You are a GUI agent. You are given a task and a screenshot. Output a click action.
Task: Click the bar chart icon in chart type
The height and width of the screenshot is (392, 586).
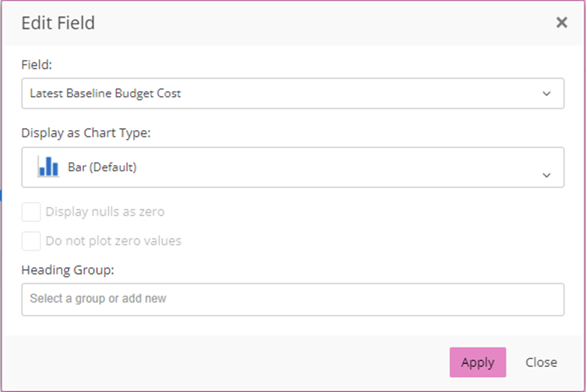pos(48,167)
